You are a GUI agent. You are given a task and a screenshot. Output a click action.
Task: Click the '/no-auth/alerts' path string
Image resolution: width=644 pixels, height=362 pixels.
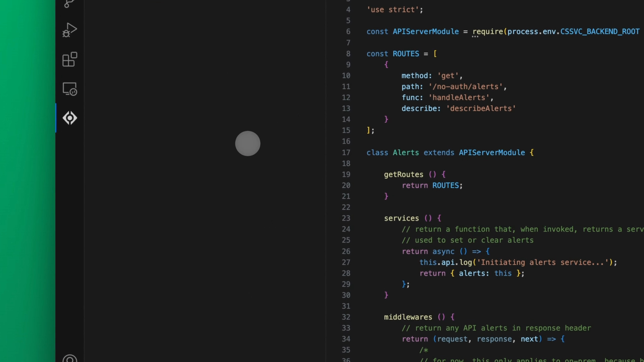pos(466,86)
